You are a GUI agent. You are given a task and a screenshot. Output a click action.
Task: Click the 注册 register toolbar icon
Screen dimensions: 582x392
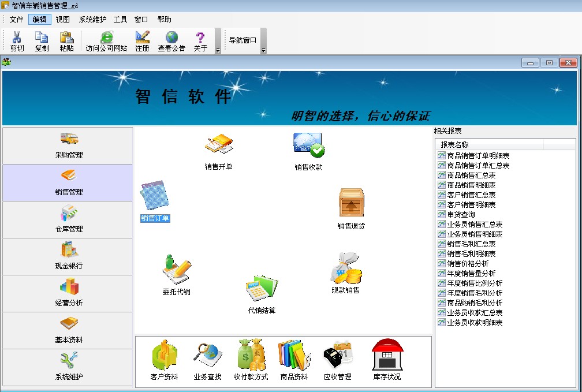[x=142, y=41]
